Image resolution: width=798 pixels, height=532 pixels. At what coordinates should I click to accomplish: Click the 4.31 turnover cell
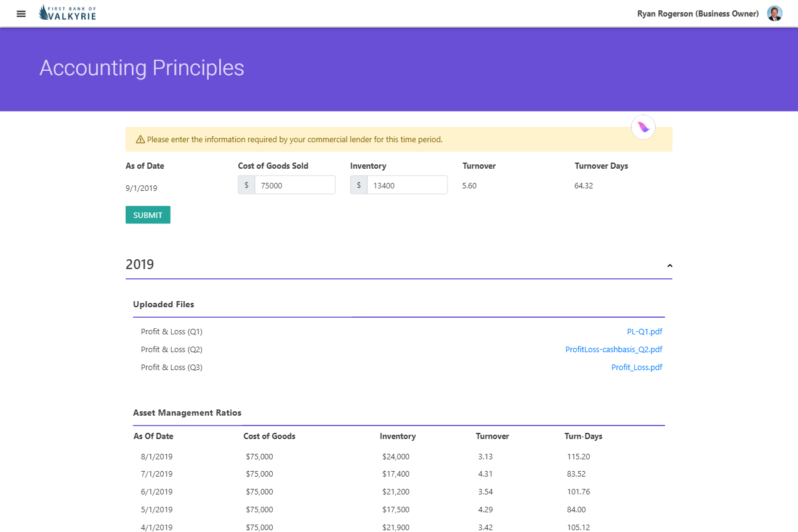click(485, 474)
